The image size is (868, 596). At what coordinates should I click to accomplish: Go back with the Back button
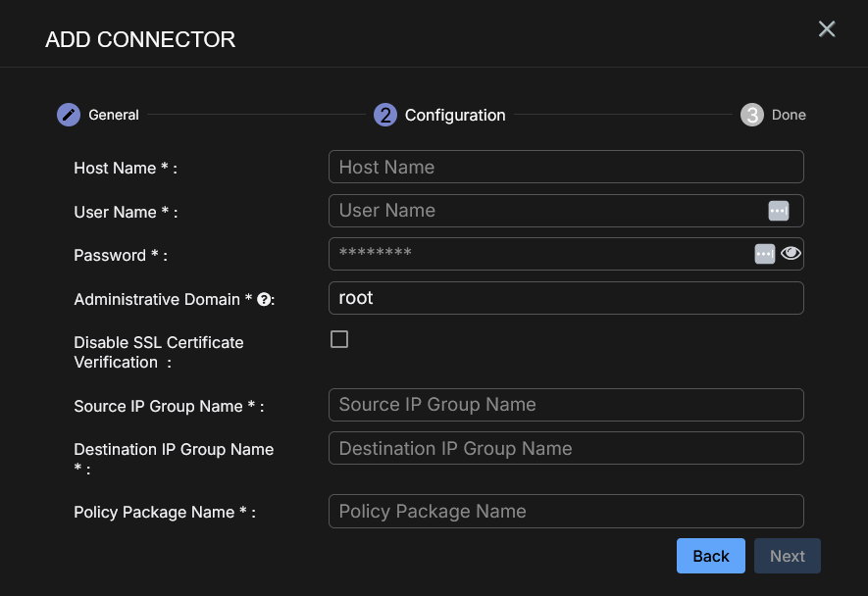(x=711, y=556)
